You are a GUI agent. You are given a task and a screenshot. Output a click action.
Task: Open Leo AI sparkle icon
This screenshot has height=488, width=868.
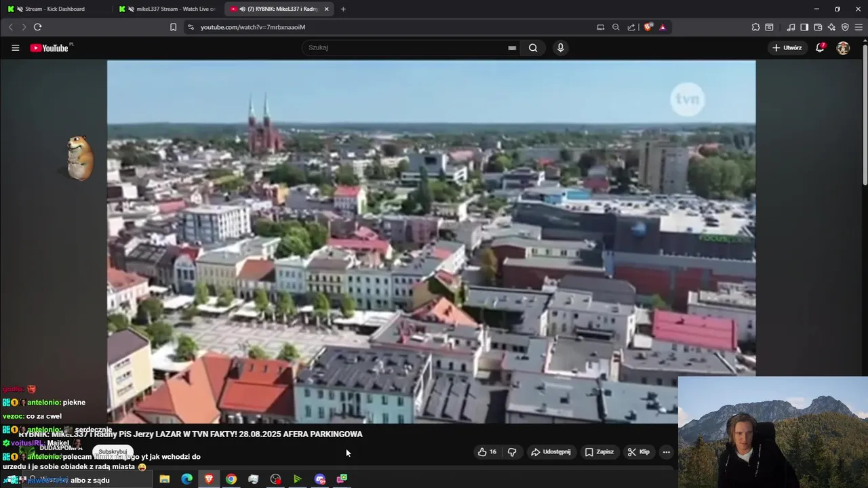coord(831,27)
